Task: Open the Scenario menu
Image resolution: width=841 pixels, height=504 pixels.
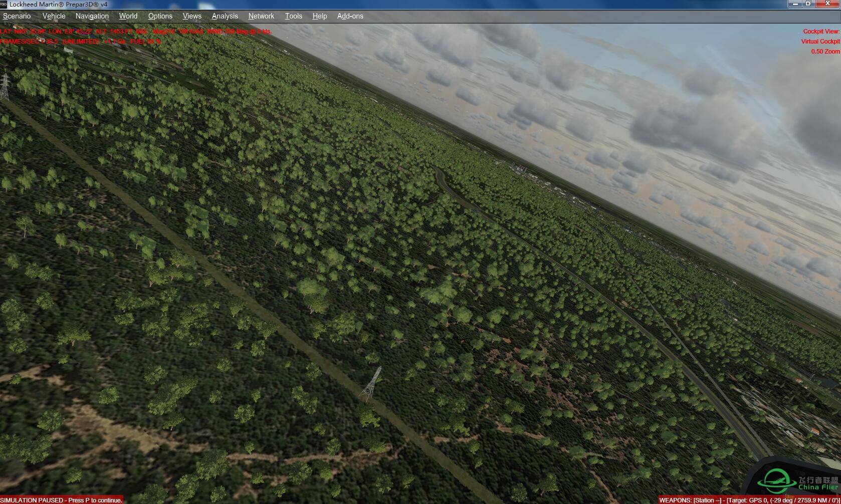Action: pos(17,16)
